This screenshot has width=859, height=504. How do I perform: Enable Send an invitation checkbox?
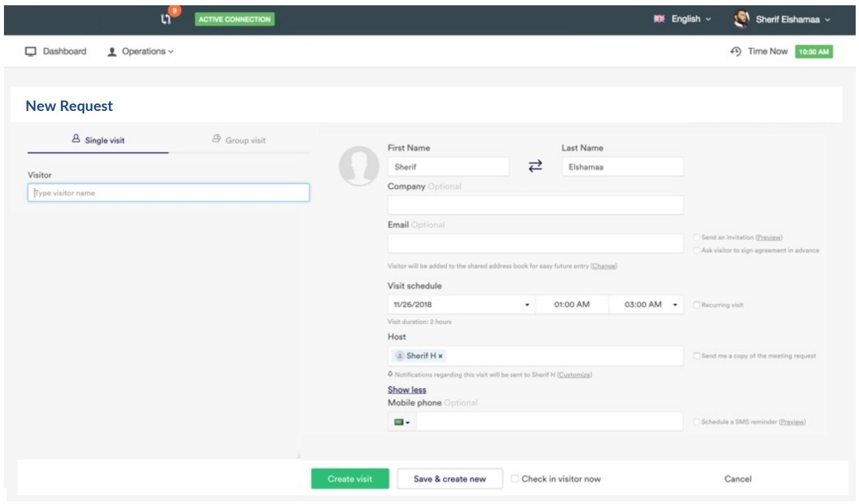[697, 238]
